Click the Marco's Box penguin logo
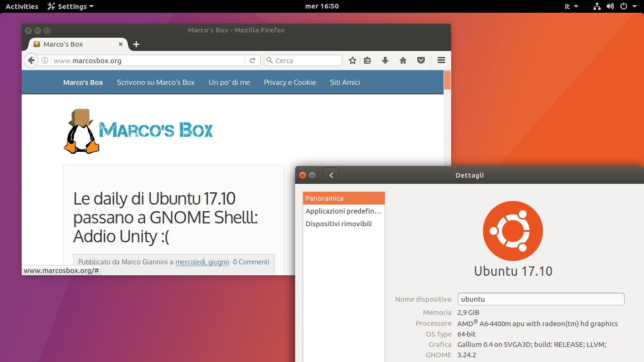This screenshot has width=644, height=362. [x=82, y=132]
